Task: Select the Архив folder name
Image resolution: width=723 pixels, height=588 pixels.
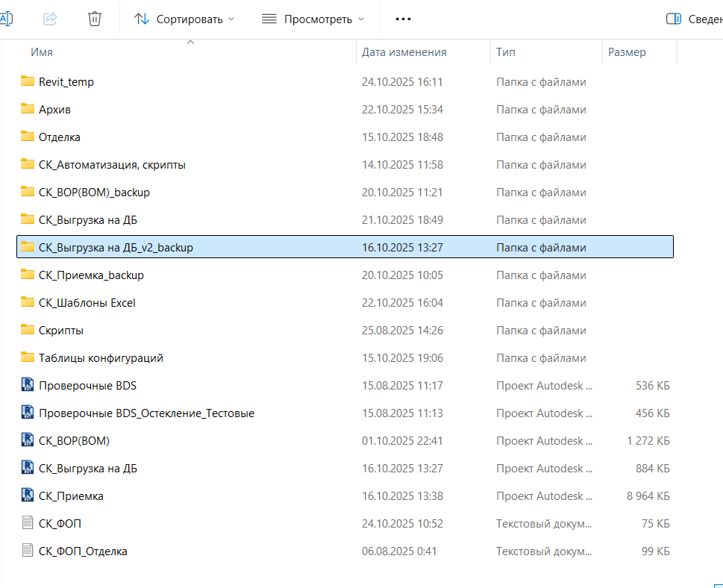Action: 55,109
